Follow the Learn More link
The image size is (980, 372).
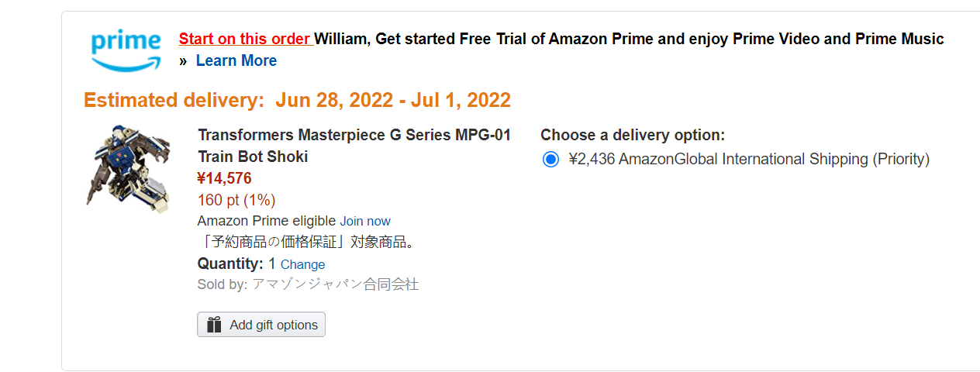click(x=236, y=60)
